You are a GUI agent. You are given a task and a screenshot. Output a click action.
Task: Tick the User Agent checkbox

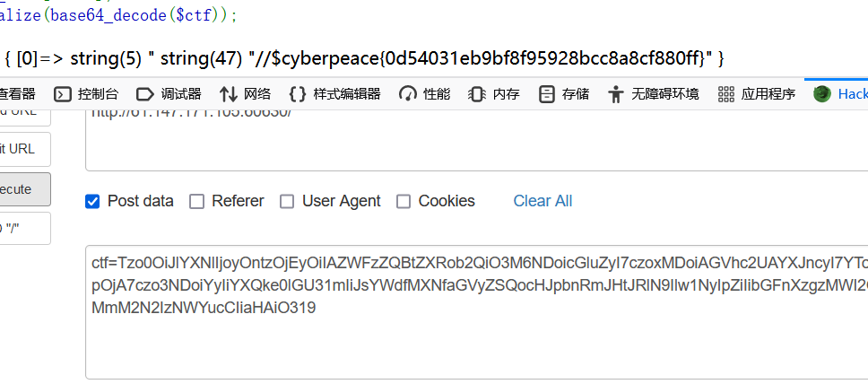pos(287,201)
